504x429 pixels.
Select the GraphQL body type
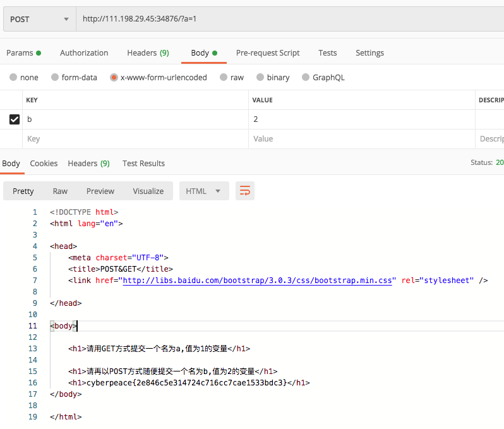pos(323,78)
